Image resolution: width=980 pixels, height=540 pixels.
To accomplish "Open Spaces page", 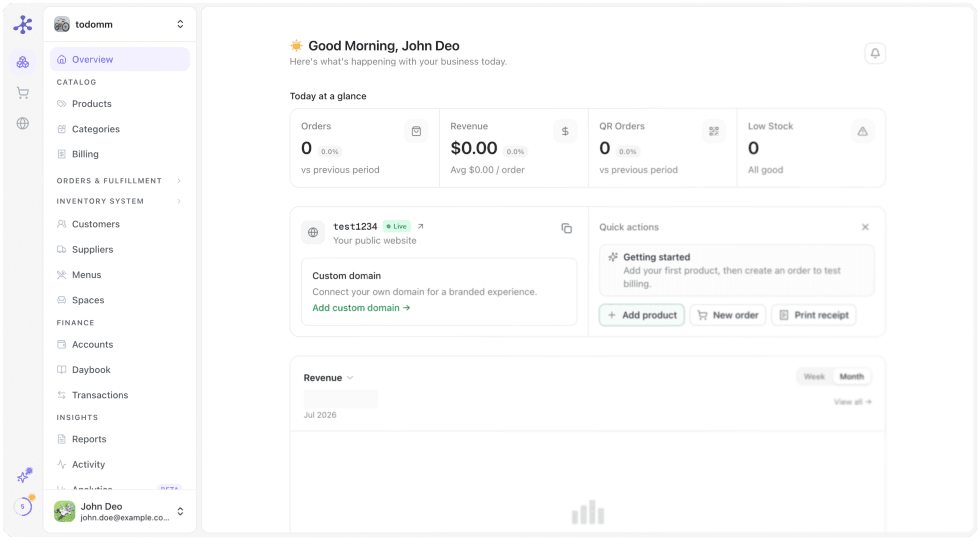I will (x=120, y=300).
